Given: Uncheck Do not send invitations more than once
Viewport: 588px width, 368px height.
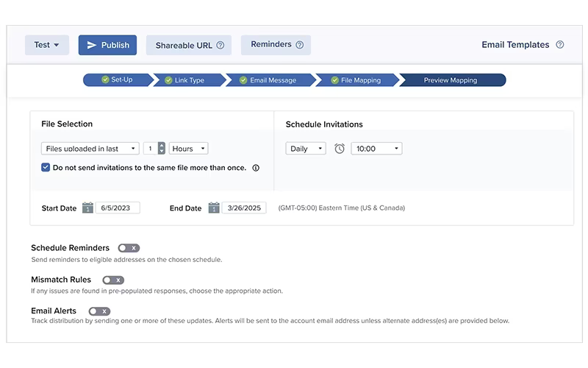Looking at the screenshot, I should click(46, 168).
